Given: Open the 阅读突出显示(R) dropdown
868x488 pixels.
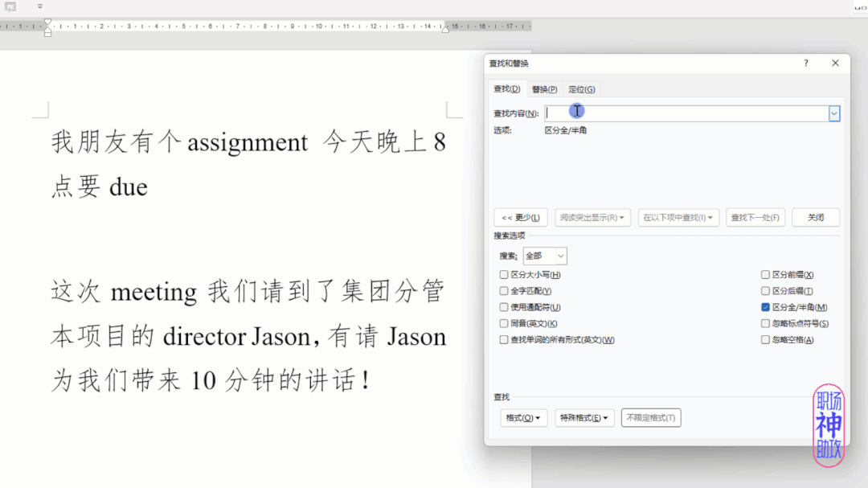Looking at the screenshot, I should tap(592, 218).
